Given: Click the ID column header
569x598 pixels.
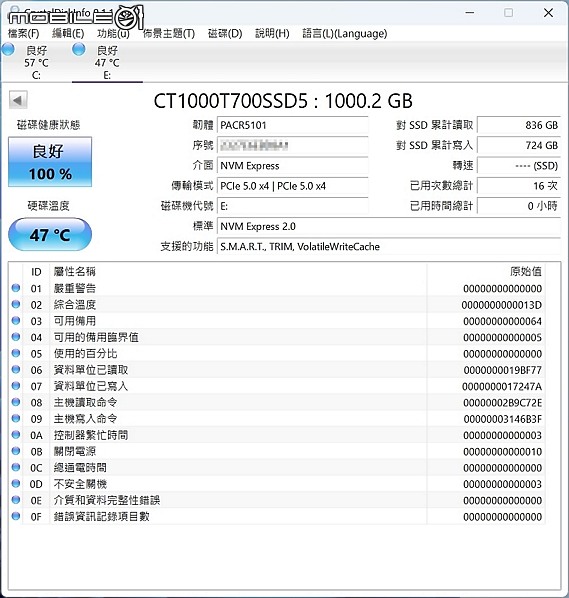Looking at the screenshot, I should (x=36, y=272).
